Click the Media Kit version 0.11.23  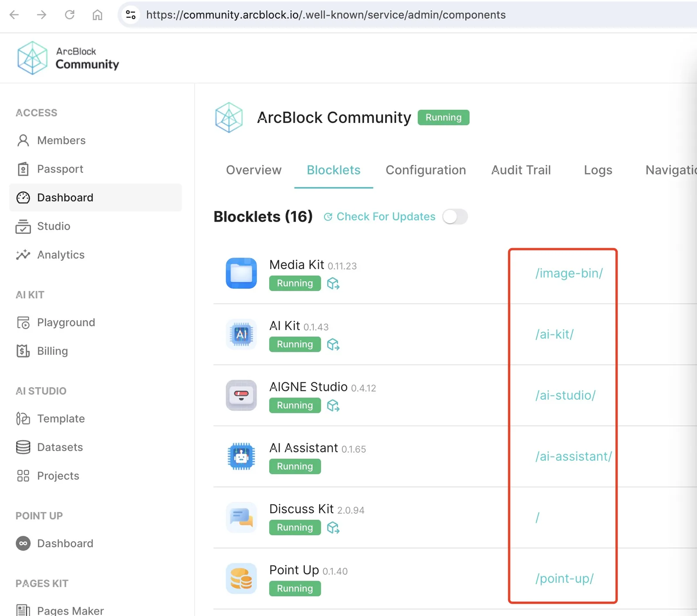coord(342,266)
